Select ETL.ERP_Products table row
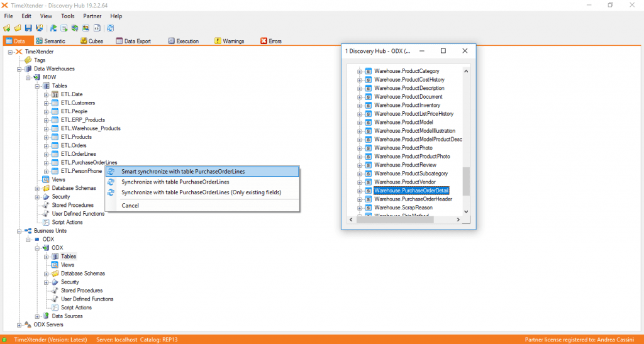Image resolution: width=644 pixels, height=344 pixels. point(83,120)
